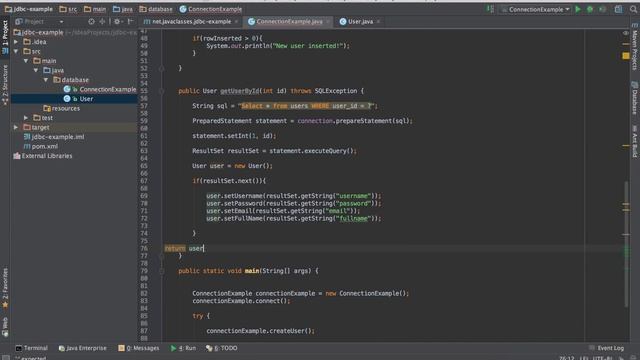
Task: Run ConnectionExample with the green play button
Action: coord(578,9)
